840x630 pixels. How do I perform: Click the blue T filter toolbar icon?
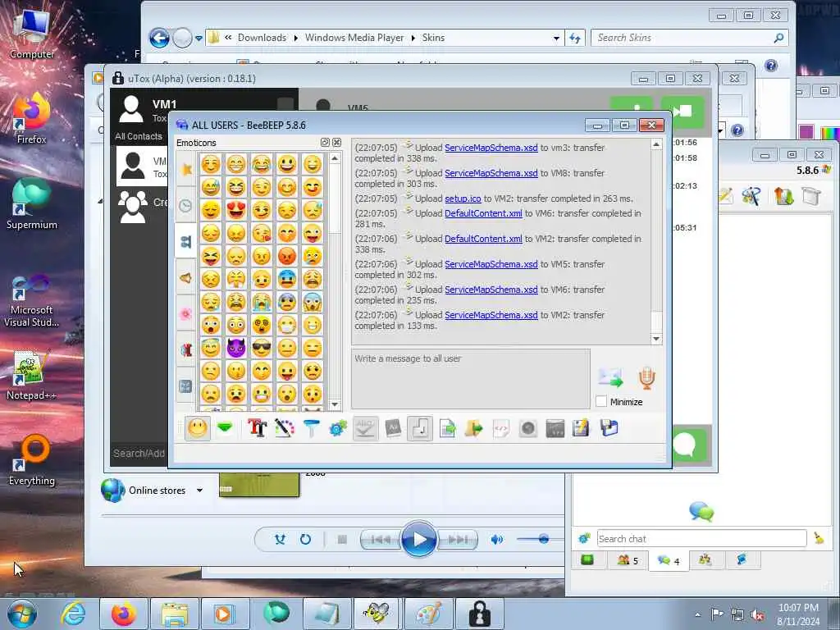pyautogui.click(x=311, y=428)
